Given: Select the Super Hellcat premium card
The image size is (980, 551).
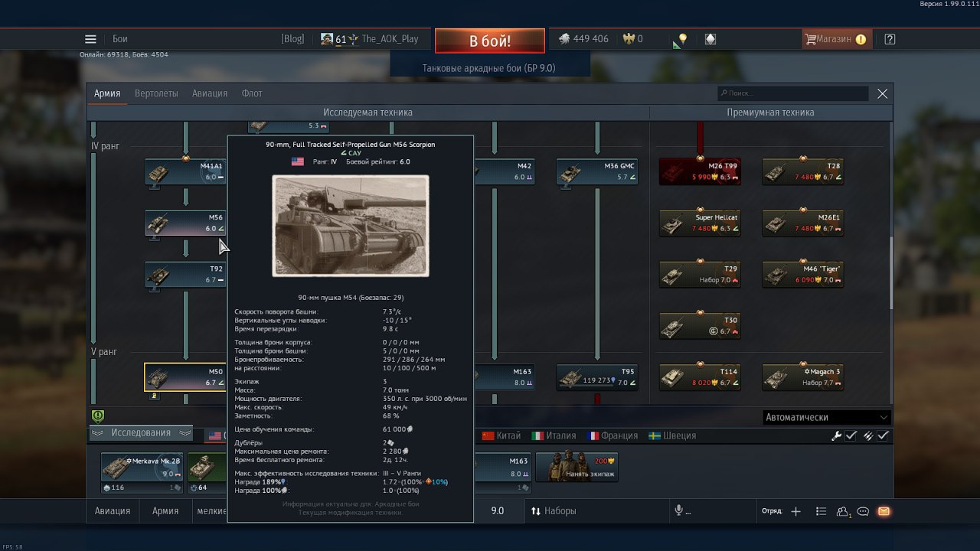Looking at the screenshot, I should [700, 223].
